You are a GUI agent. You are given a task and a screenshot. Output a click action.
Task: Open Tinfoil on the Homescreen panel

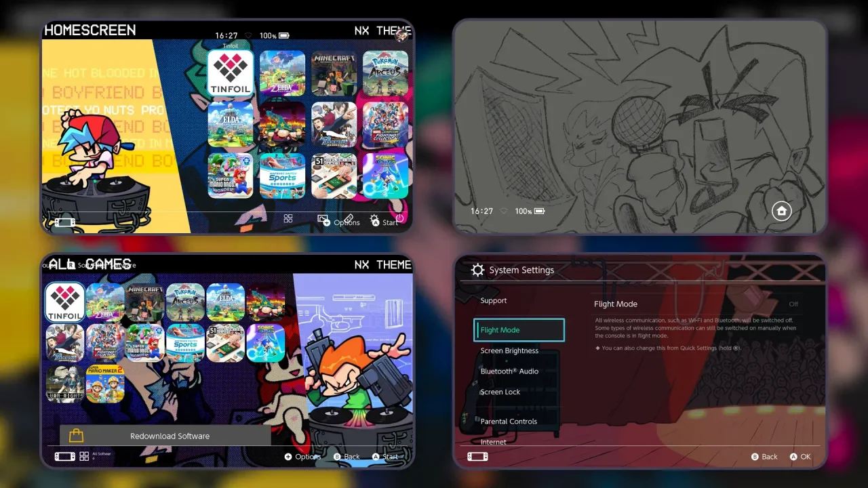(x=231, y=73)
